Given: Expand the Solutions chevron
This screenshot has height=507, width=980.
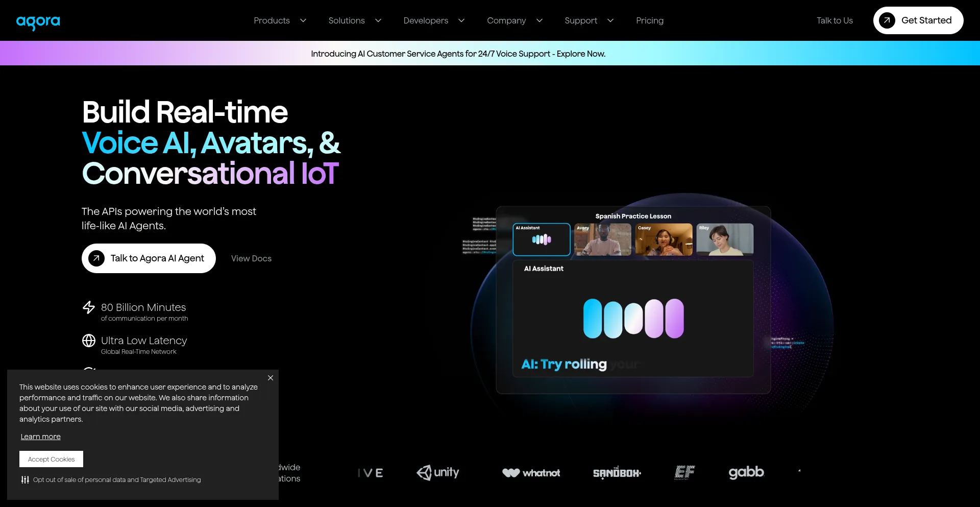Looking at the screenshot, I should point(378,20).
